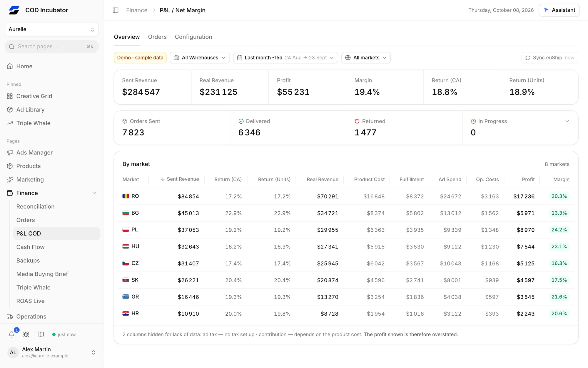
Task: Click the globe icon in markets filter
Action: [348, 58]
